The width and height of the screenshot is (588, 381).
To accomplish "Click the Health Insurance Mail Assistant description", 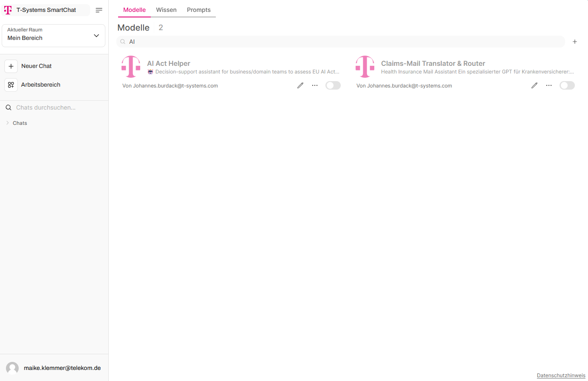I will (x=478, y=72).
